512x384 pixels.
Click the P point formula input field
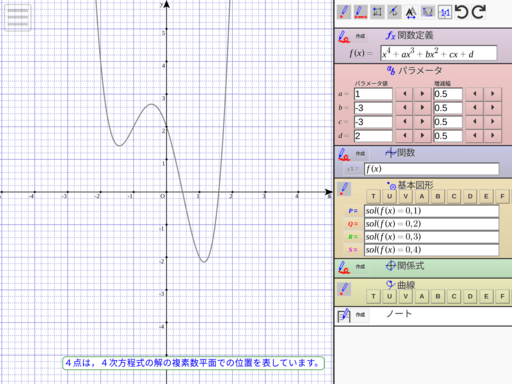click(x=432, y=211)
